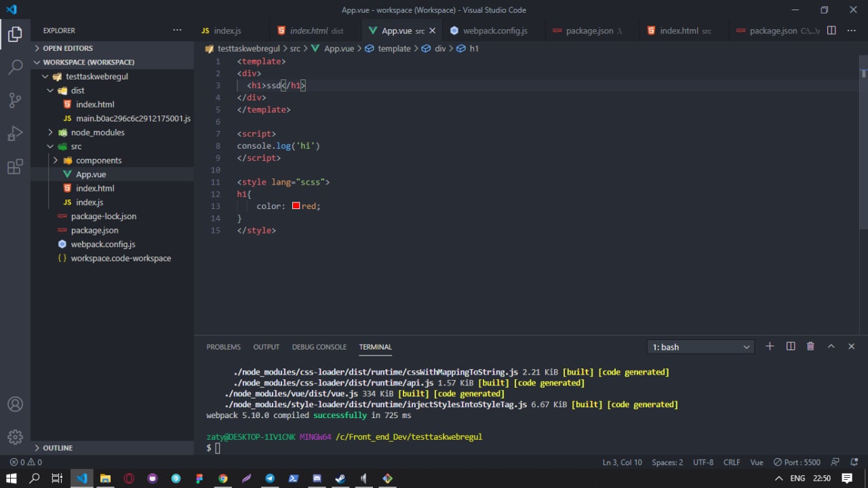
Task: Expand the Outline section
Action: (x=112, y=448)
